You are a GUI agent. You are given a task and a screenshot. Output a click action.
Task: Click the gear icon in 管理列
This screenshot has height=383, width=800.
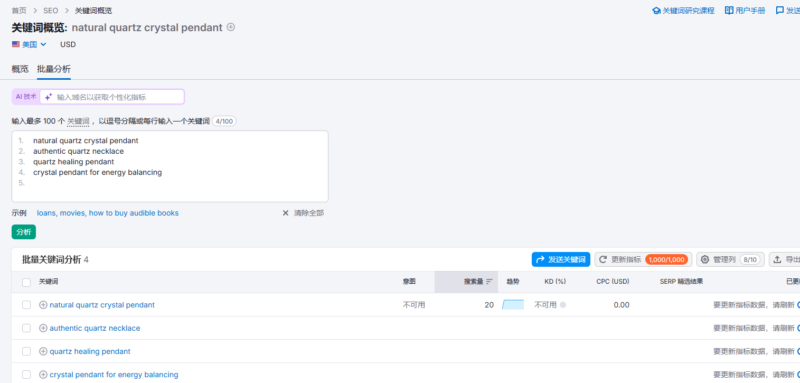(x=705, y=260)
